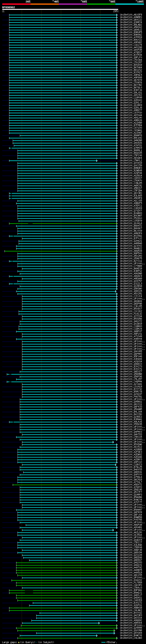
Task: Click the UniRef100_C6TFG0 label
Action: [131, 113]
